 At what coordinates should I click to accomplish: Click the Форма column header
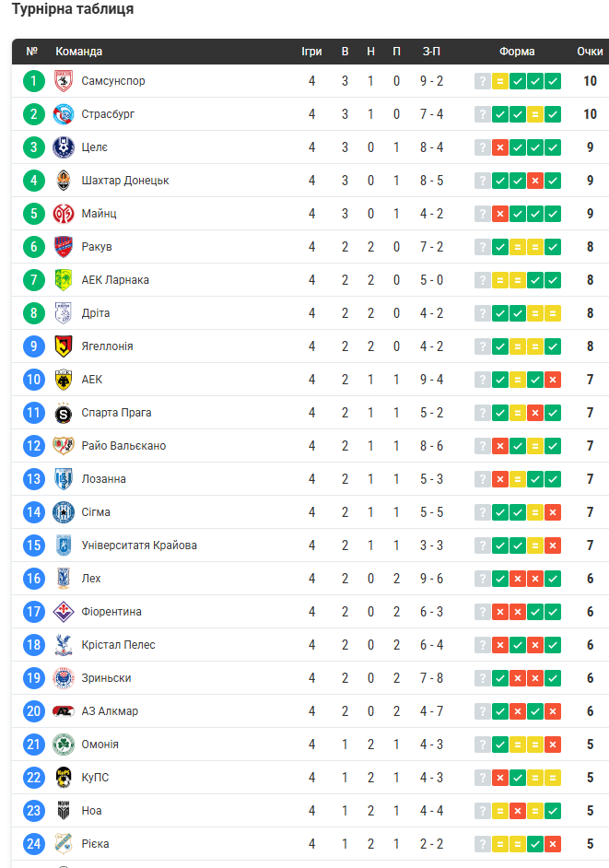point(517,52)
